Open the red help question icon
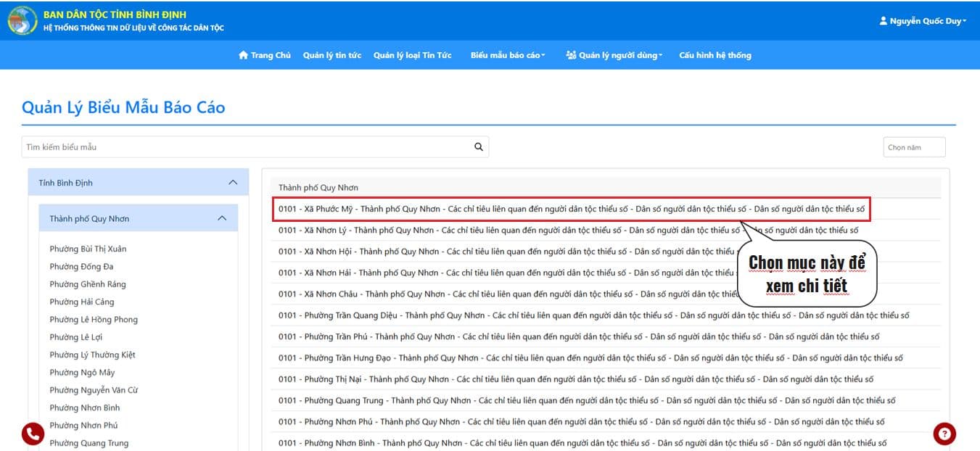This screenshot has width=980, height=451. pyautogui.click(x=944, y=434)
